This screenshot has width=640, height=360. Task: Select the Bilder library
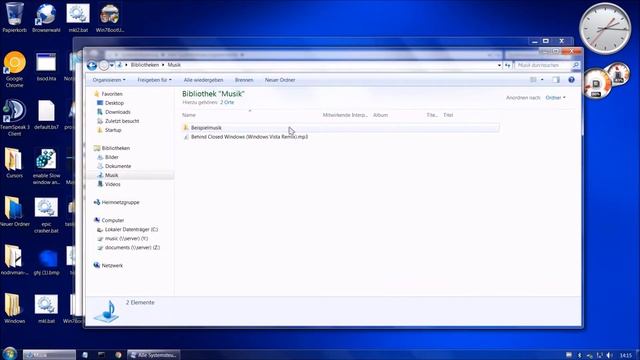111,157
